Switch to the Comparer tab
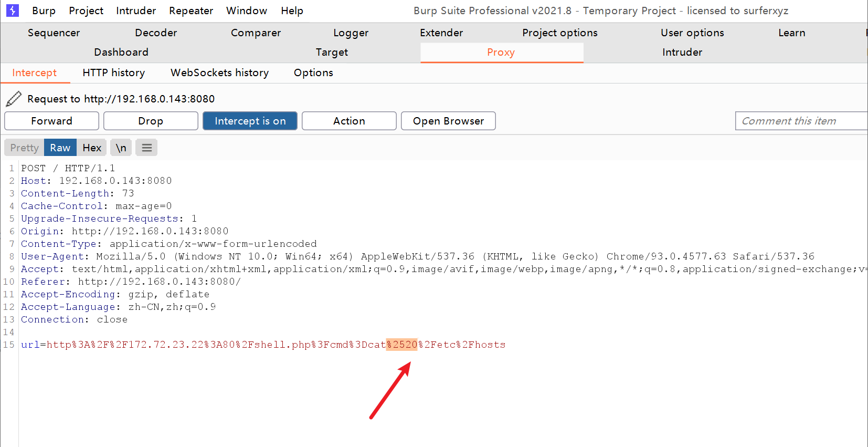Image resolution: width=868 pixels, height=447 pixels. 256,33
